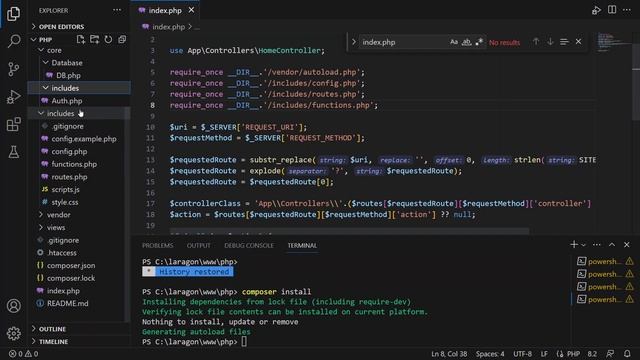Close the find widget
Image resolution: width=640 pixels, height=360 pixels.
pos(578,42)
